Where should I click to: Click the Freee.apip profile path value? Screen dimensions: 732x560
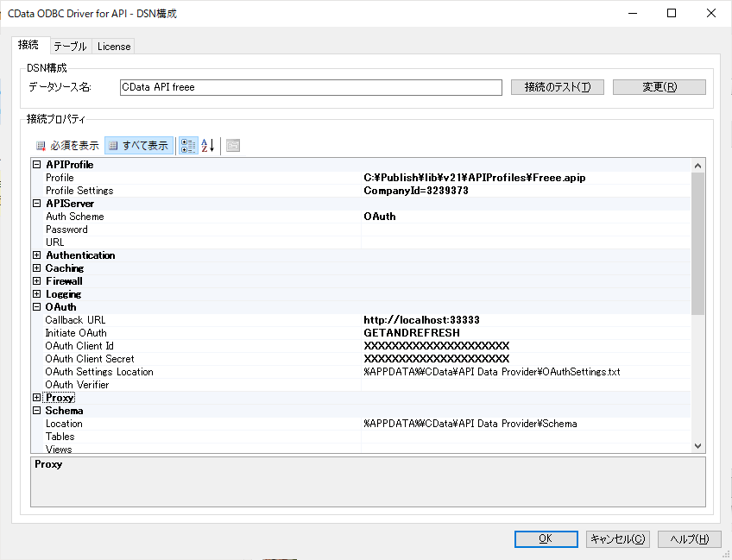click(474, 178)
